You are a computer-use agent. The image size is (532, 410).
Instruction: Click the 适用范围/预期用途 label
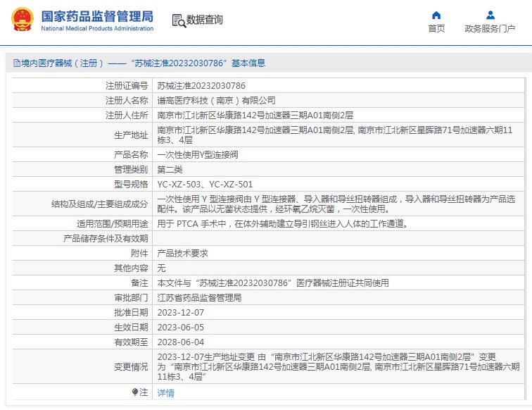coord(113,223)
